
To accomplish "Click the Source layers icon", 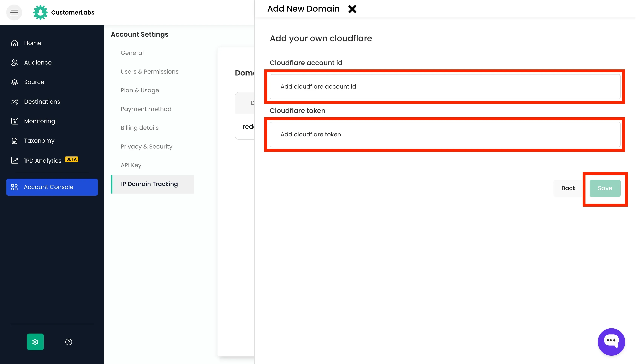I will [15, 82].
